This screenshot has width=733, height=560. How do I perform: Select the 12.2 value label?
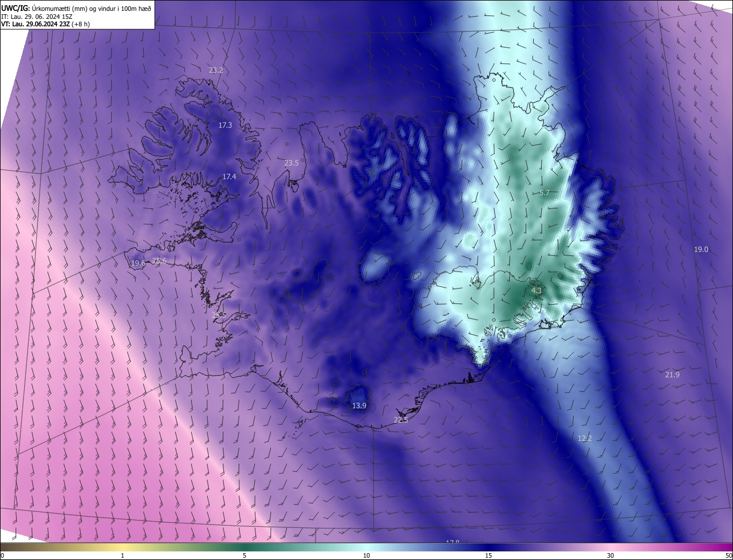[585, 439]
